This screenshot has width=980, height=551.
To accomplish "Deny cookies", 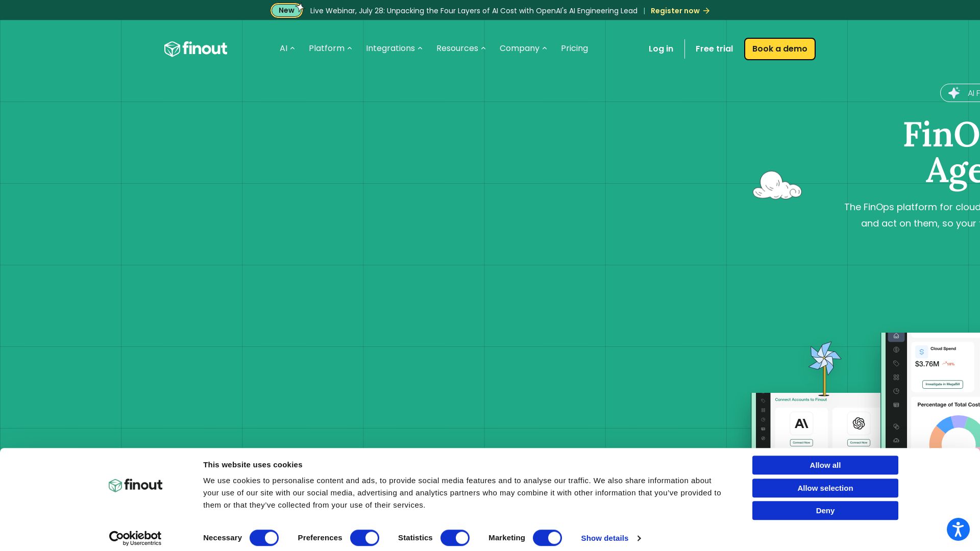I will pyautogui.click(x=825, y=511).
